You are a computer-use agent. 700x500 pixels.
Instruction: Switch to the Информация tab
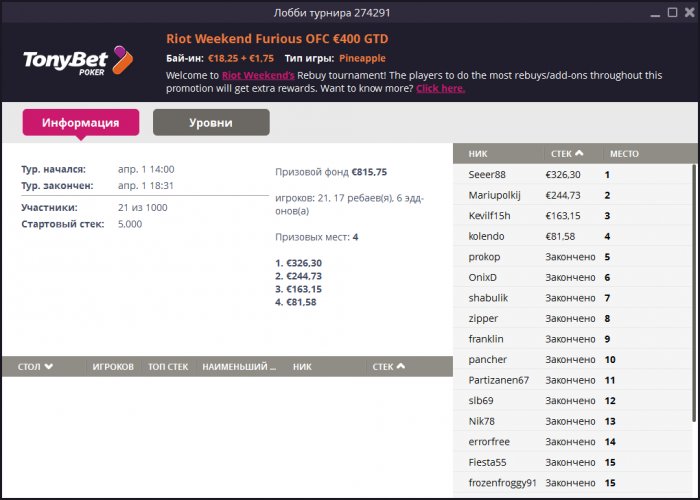81,123
